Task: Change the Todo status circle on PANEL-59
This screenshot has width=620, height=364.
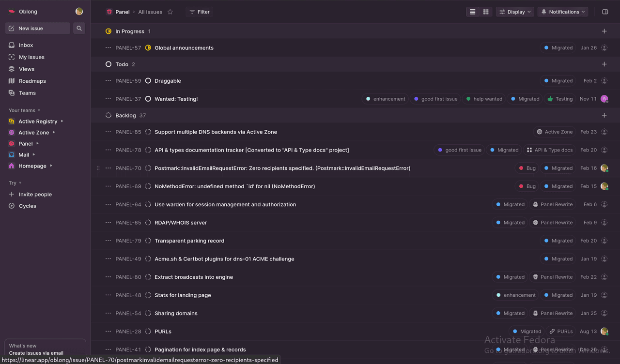Action: coord(148,81)
